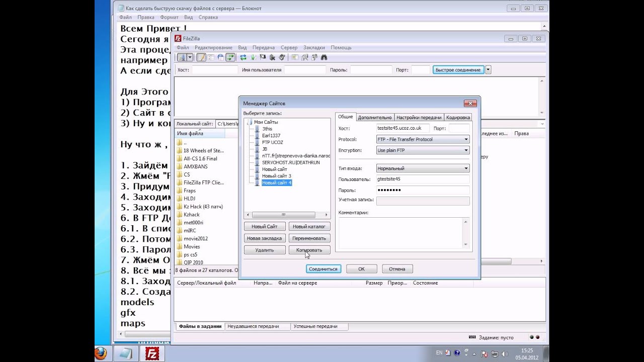Click the process queue toolbar icon

tap(253, 57)
